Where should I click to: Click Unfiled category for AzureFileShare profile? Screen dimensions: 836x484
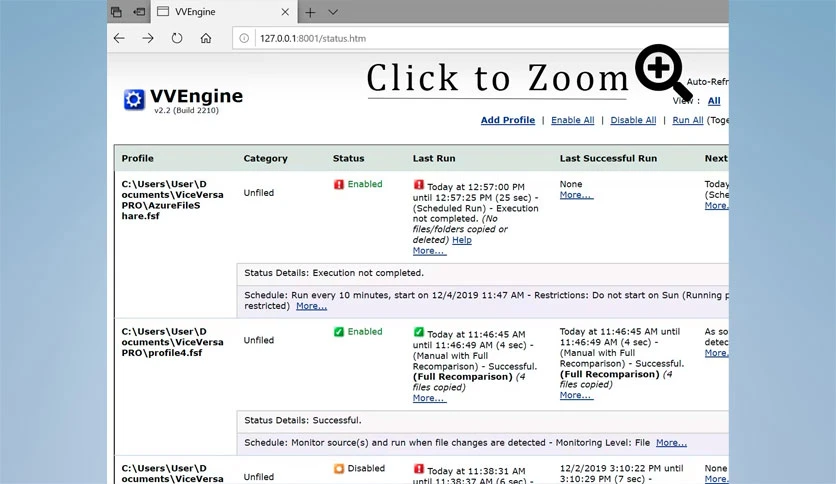click(x=259, y=192)
